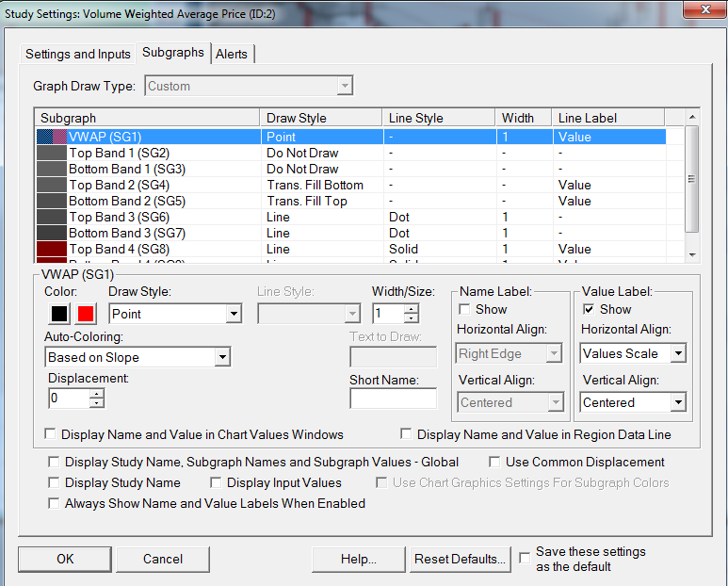
Task: Check Display Study Name, Subgraph Names Global
Action: point(54,462)
